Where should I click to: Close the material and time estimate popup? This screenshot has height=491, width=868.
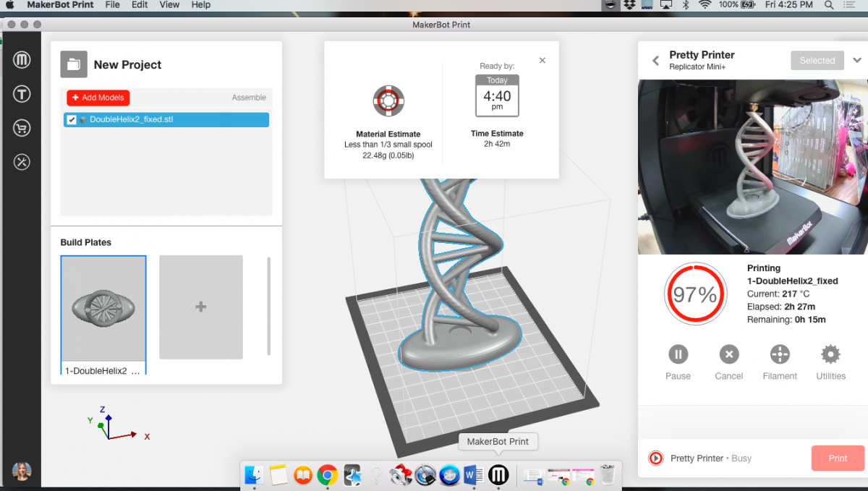coord(542,61)
